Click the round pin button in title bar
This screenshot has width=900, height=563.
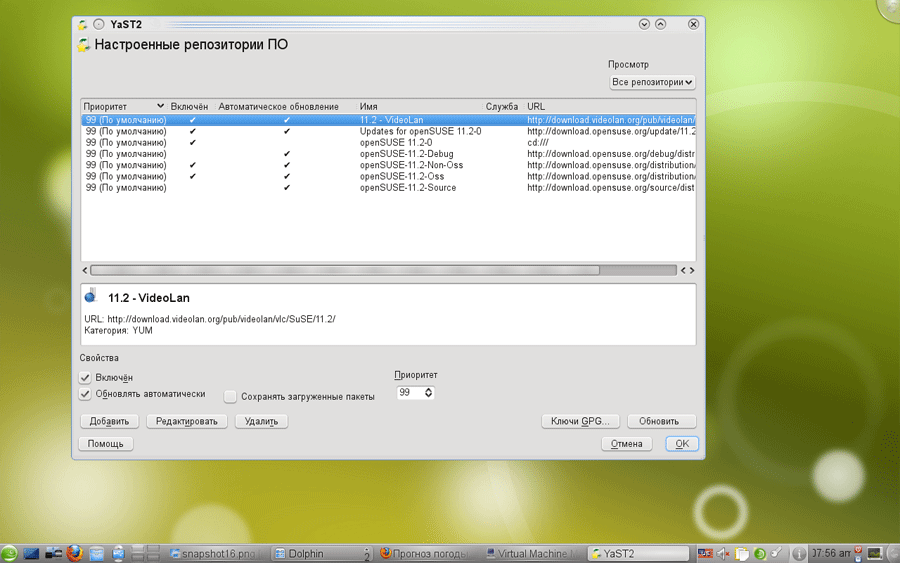point(99,24)
